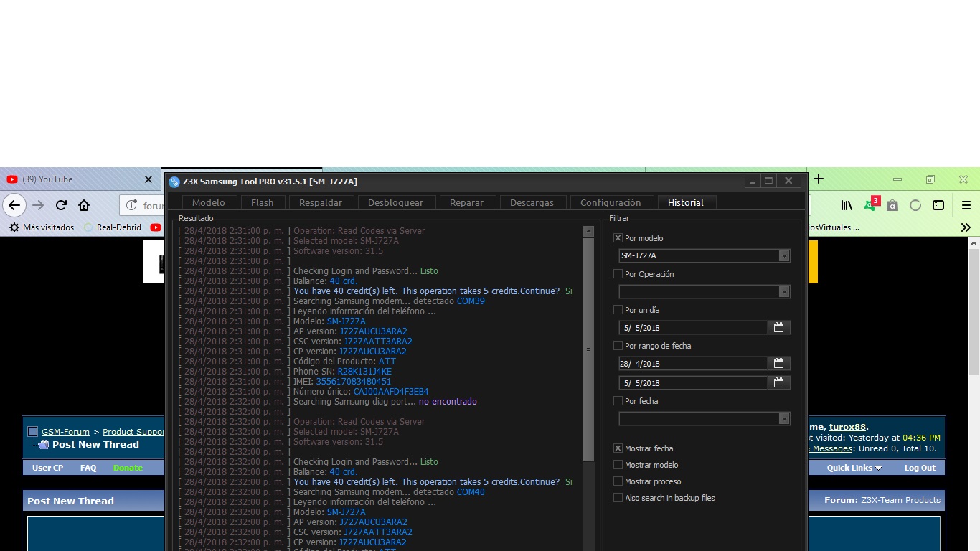This screenshot has height=551, width=980.
Task: Uncheck Mostrar fecha option
Action: click(618, 448)
